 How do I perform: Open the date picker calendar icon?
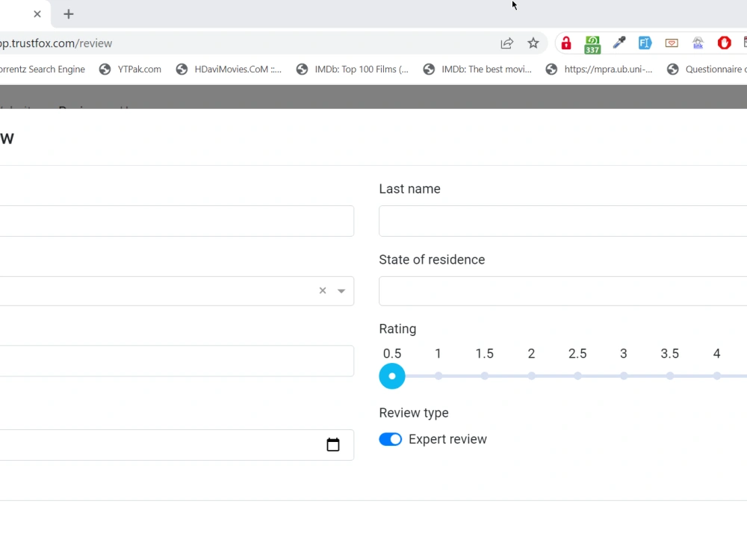332,444
